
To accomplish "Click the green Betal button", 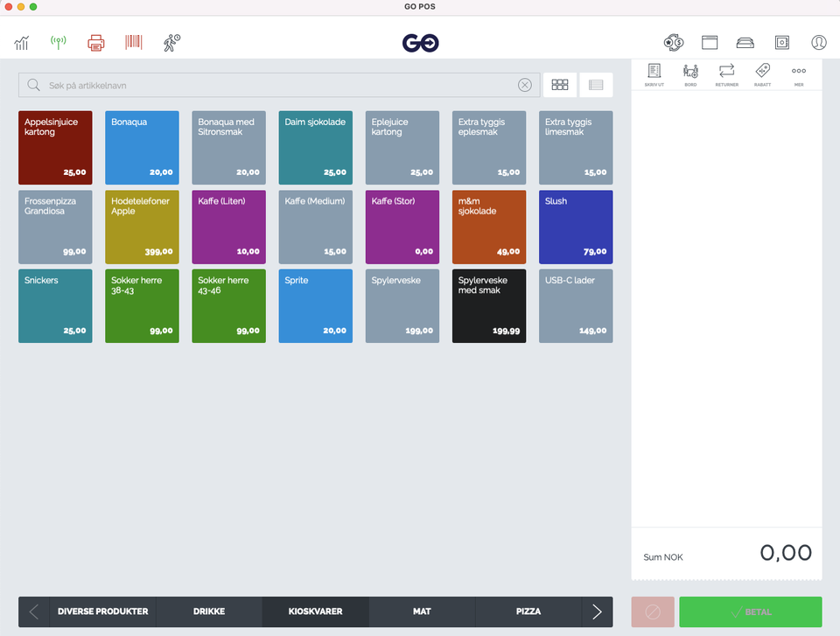I will coord(751,612).
